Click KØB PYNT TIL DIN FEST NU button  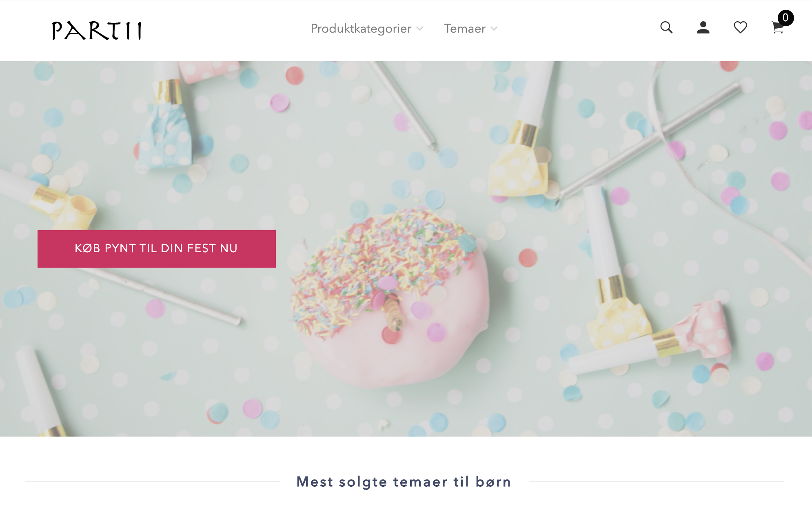(x=157, y=249)
